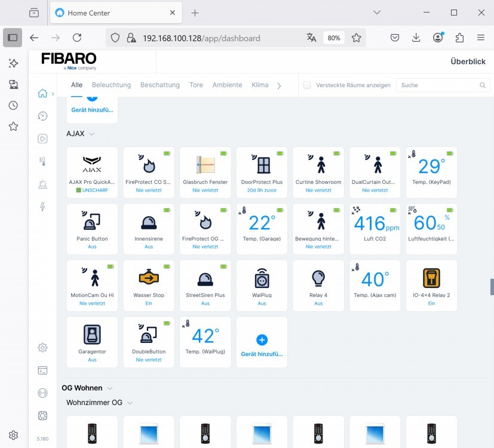
Task: Click the browser zoom 80% indicator
Action: tap(333, 38)
